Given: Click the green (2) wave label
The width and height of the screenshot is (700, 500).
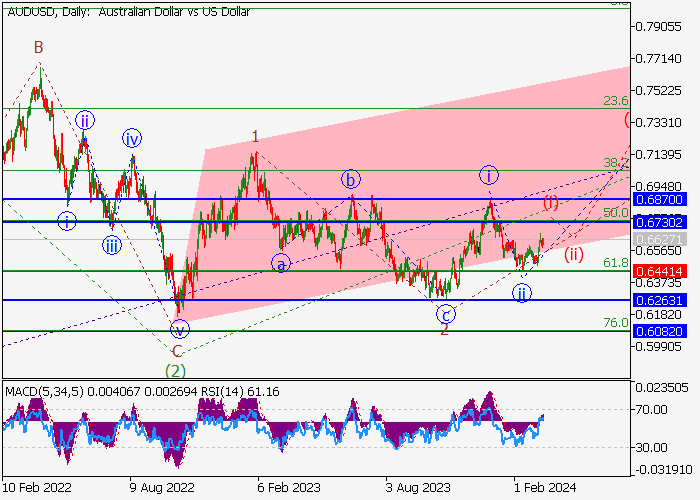Looking at the screenshot, I should pyautogui.click(x=175, y=371).
